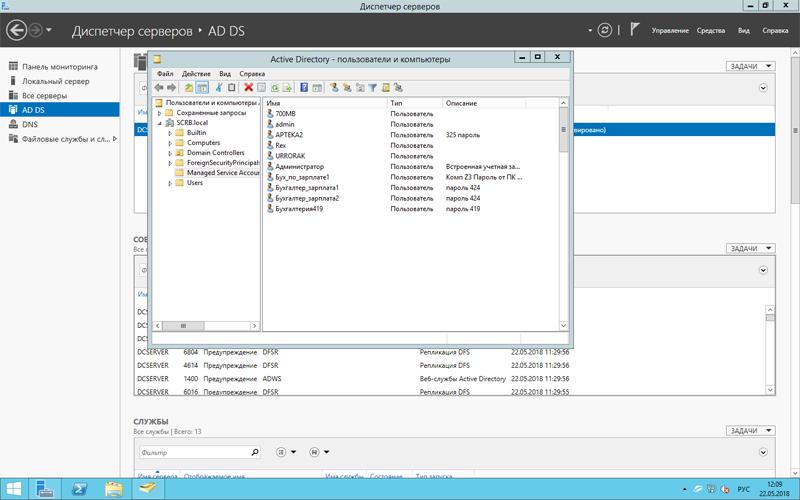Expand the Users container in the tree
Image resolution: width=800 pixels, height=500 pixels.
pyautogui.click(x=170, y=183)
